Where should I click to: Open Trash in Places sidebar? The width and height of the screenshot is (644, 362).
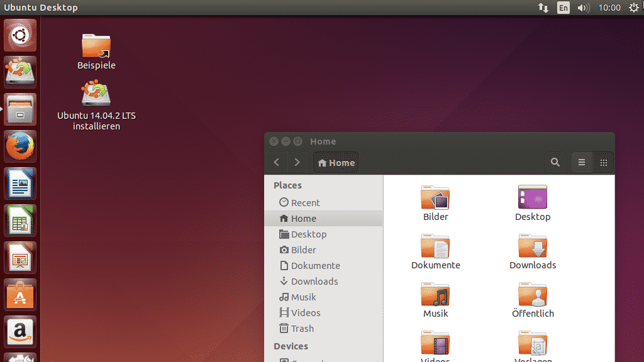click(324, 328)
